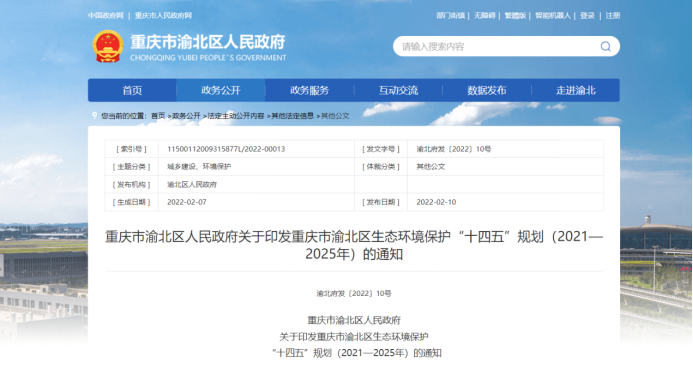Click the 登录 login link
The width and height of the screenshot is (693, 367).
click(x=587, y=15)
